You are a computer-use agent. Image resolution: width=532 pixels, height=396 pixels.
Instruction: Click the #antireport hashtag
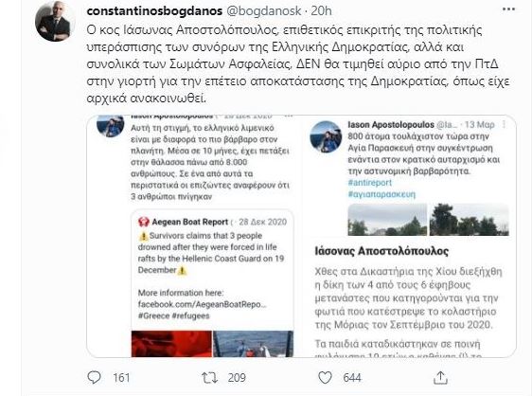[370, 183]
